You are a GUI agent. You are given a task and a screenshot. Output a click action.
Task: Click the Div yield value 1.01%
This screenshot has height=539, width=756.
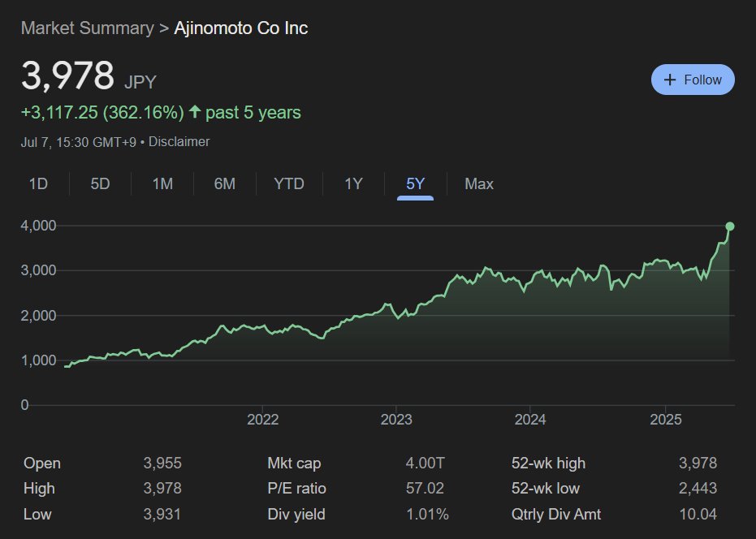pyautogui.click(x=427, y=514)
